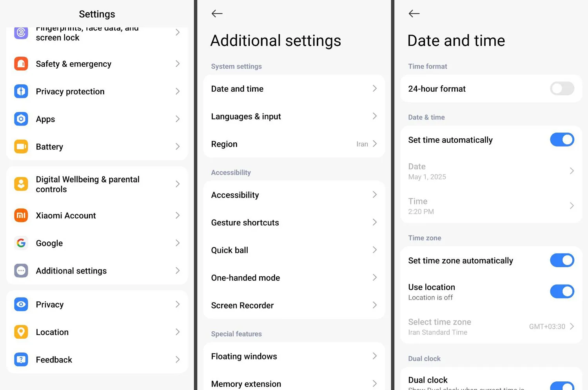Click the Feedback question mark icon

pyautogui.click(x=21, y=359)
